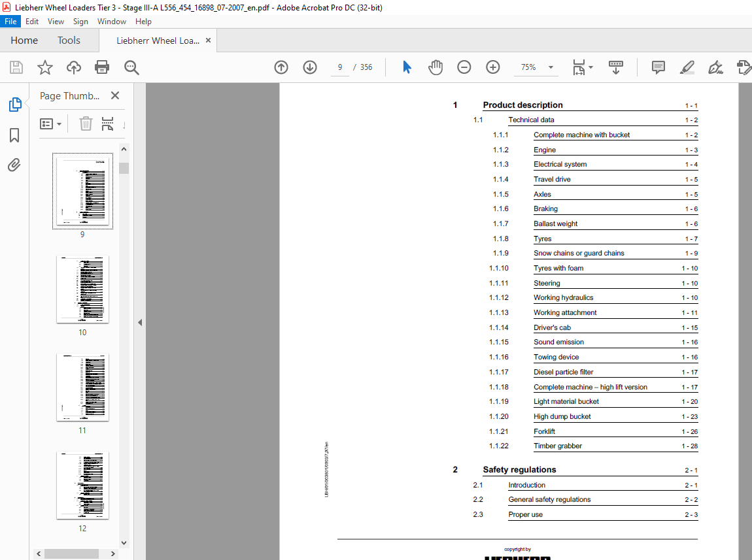
Task: Open General safety regulations entry
Action: coord(549,500)
